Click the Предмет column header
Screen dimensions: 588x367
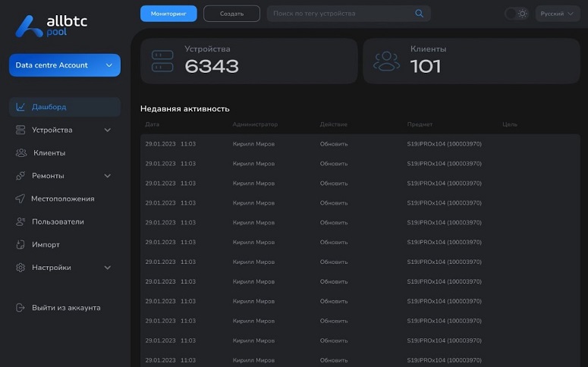point(420,124)
